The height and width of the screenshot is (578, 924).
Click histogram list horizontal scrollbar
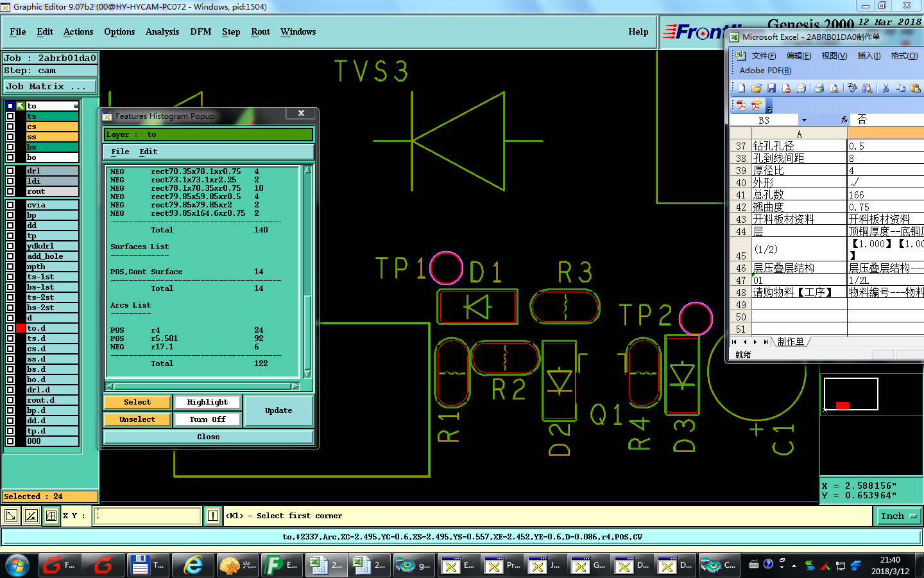click(202, 386)
